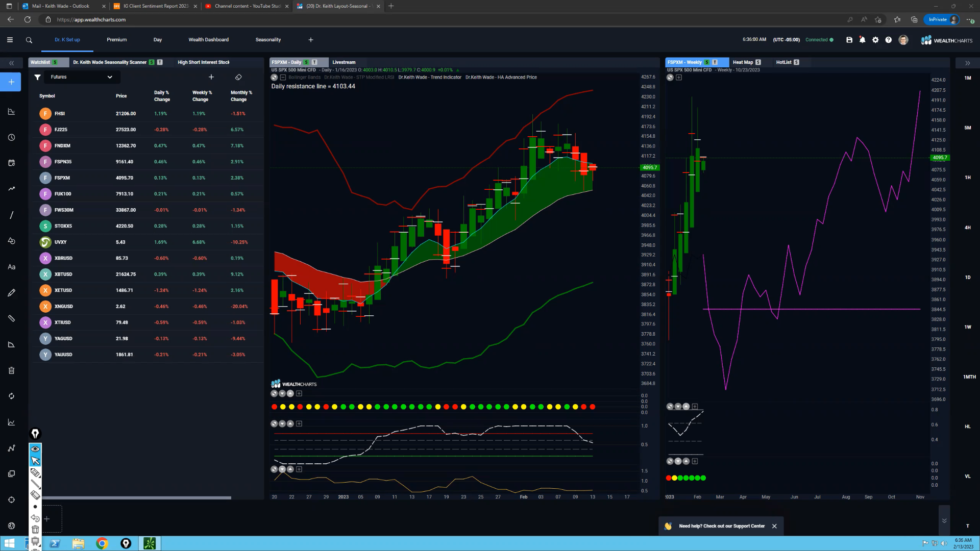Image resolution: width=980 pixels, height=551 pixels.
Task: Select the 1MTH timeframe button
Action: 969,377
